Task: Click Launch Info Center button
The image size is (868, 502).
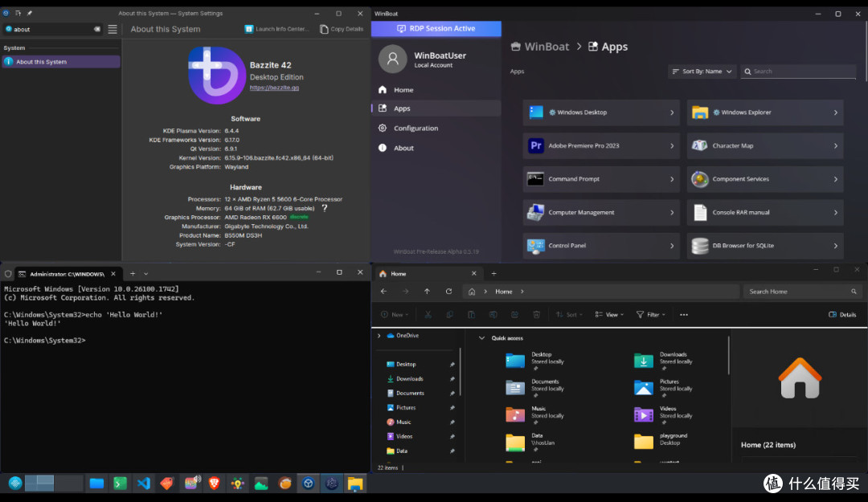Action: tap(276, 29)
